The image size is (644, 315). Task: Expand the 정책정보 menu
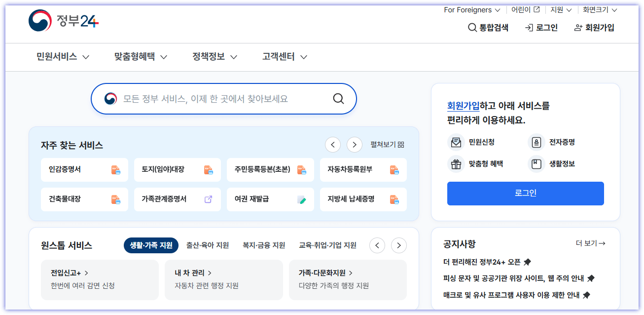(215, 57)
